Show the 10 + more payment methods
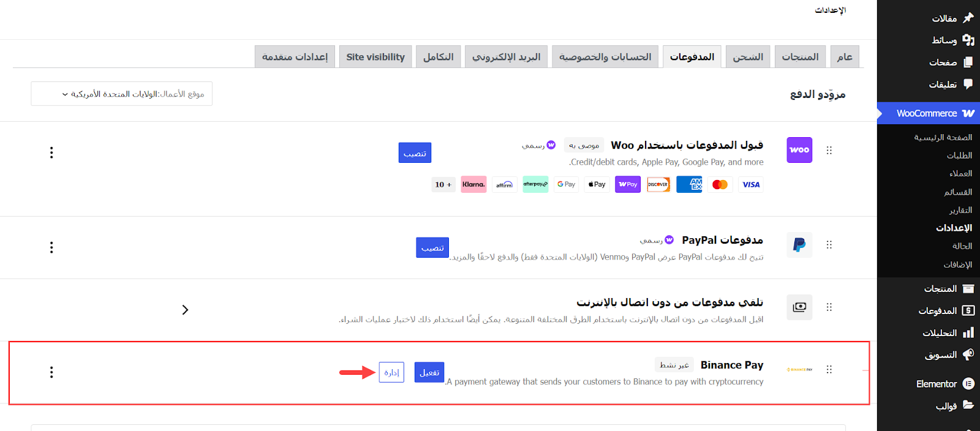This screenshot has height=431, width=980. [x=443, y=184]
